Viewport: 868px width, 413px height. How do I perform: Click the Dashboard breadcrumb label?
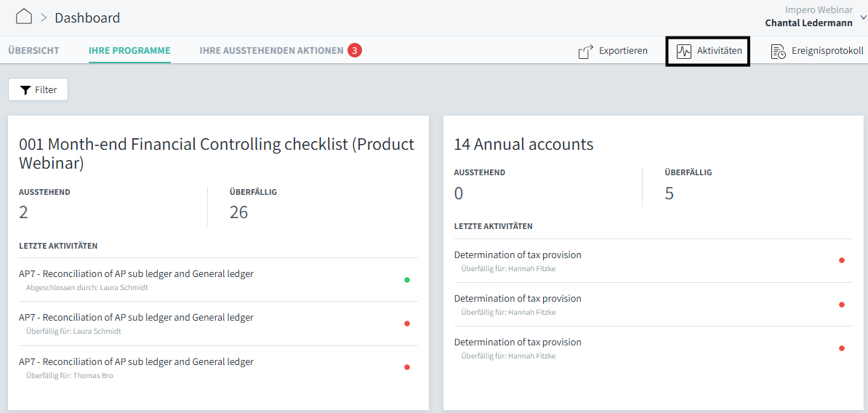point(87,17)
